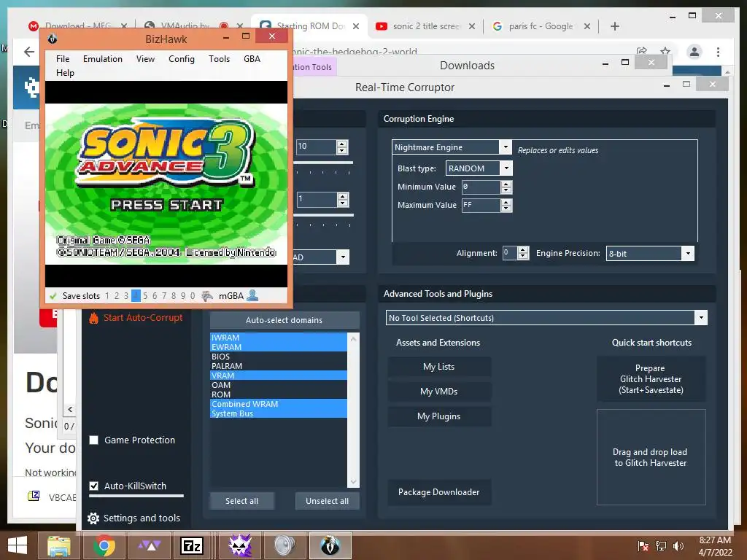747x560 pixels.
Task: Open the Emulation menu in BizHawk
Action: pos(102,59)
